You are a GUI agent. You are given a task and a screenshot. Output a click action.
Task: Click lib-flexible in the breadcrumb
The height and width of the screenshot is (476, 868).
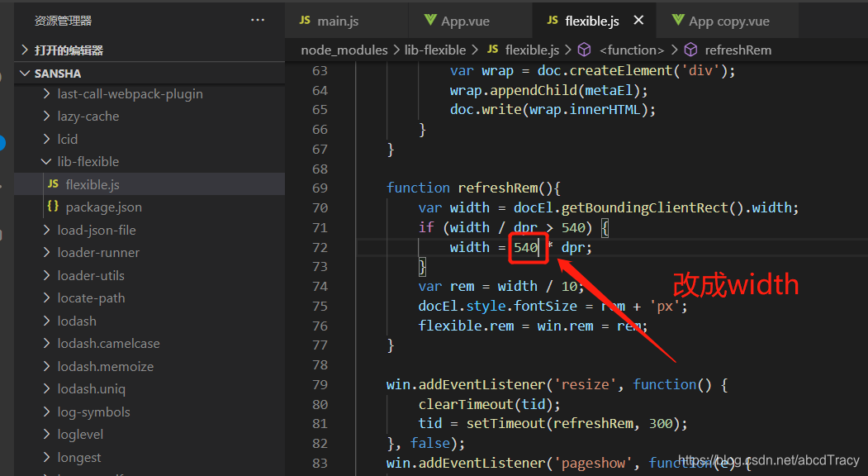(x=435, y=50)
